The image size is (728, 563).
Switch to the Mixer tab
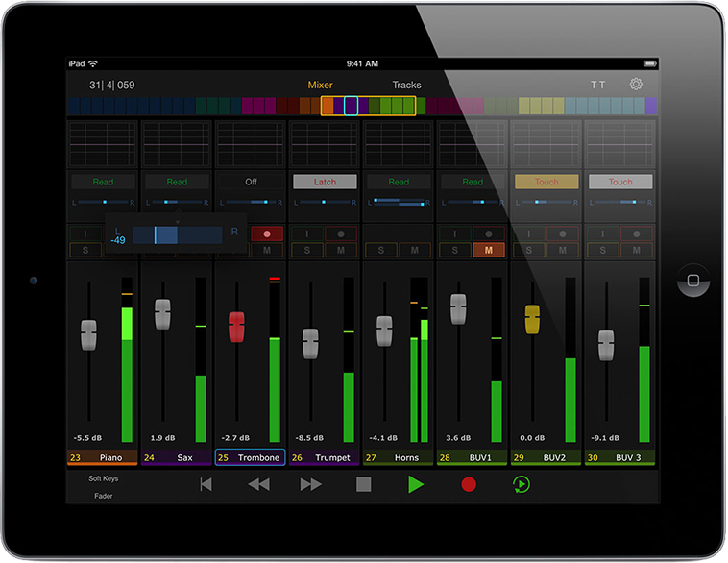tap(320, 85)
